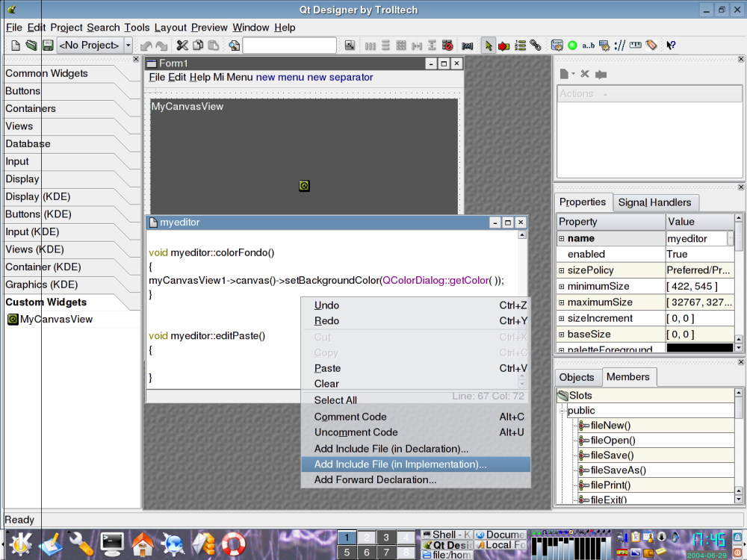Click 'new menu' in Form1 menubar
The height and width of the screenshot is (560, 747).
279,77
